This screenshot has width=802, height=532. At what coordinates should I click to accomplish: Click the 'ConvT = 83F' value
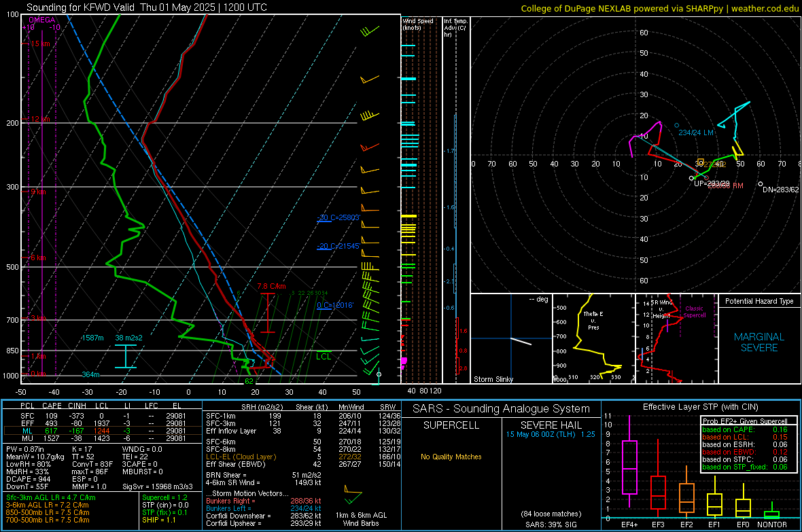pos(92,464)
